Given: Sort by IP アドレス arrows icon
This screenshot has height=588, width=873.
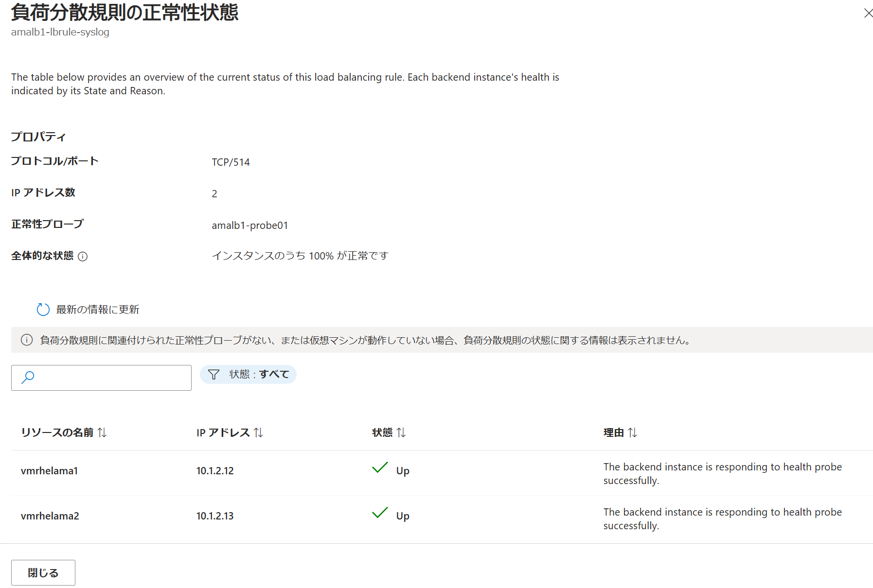Looking at the screenshot, I should tap(258, 432).
